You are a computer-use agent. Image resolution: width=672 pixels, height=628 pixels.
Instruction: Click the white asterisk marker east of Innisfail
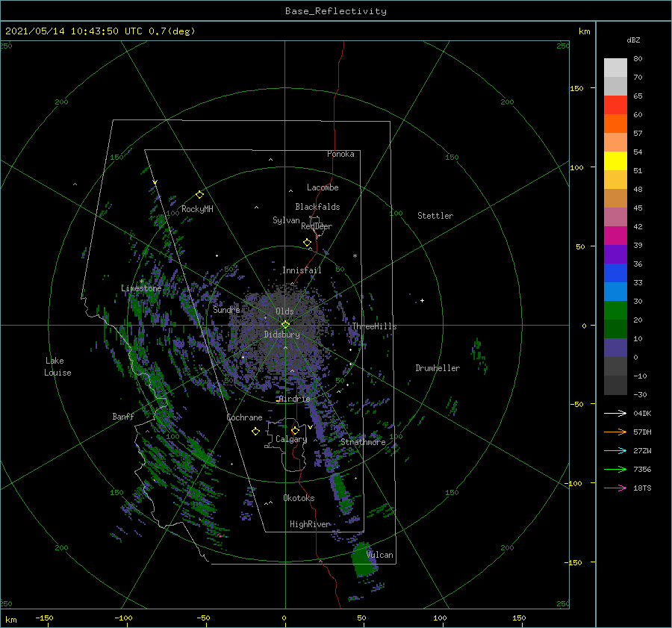(355, 256)
